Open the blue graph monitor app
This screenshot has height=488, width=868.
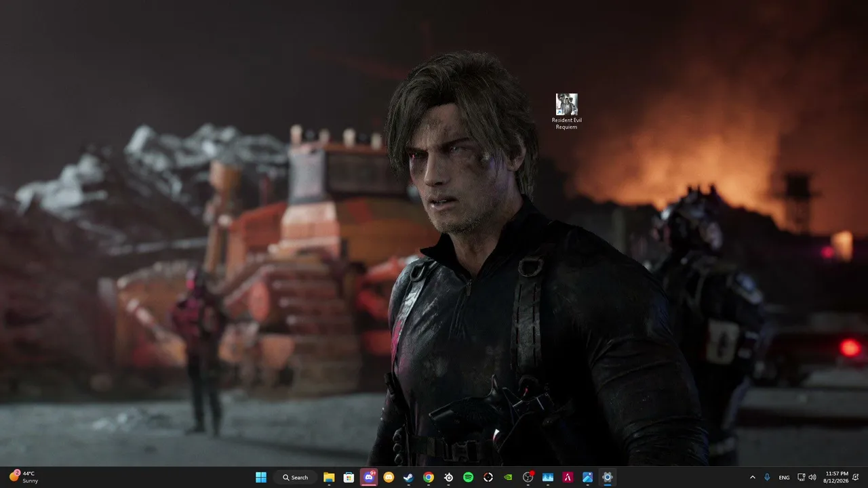pos(548,477)
